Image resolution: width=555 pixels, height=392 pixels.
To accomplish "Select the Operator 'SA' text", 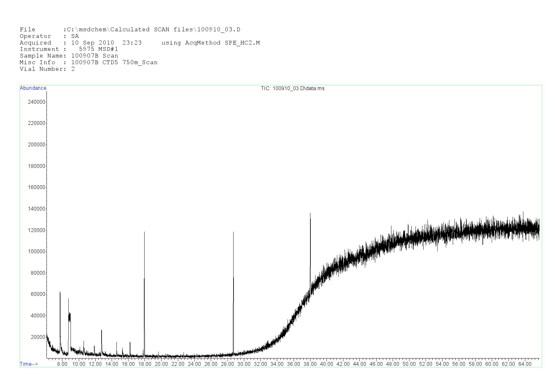I will coord(75,36).
